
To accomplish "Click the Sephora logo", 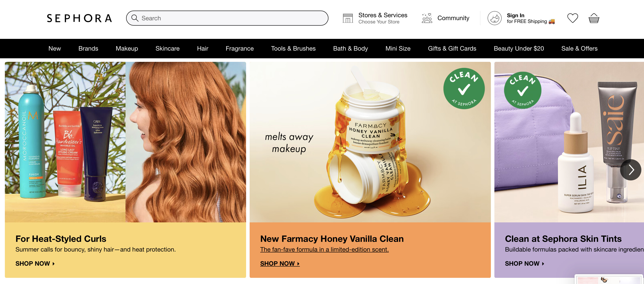I will click(x=79, y=18).
